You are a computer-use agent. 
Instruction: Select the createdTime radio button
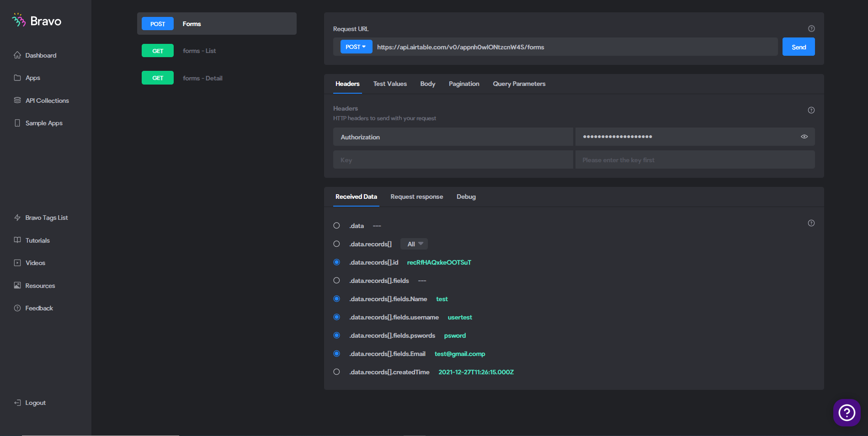(x=337, y=372)
